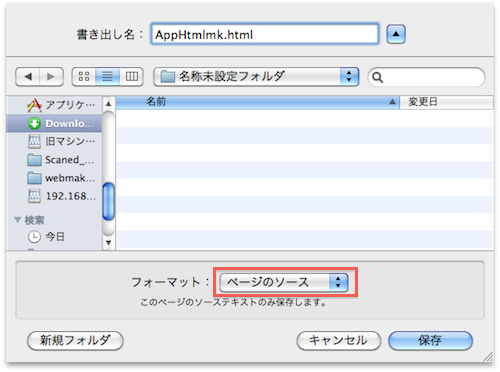The image size is (500, 372).
Task: Click the 新規フォルダ button
Action: click(x=75, y=341)
